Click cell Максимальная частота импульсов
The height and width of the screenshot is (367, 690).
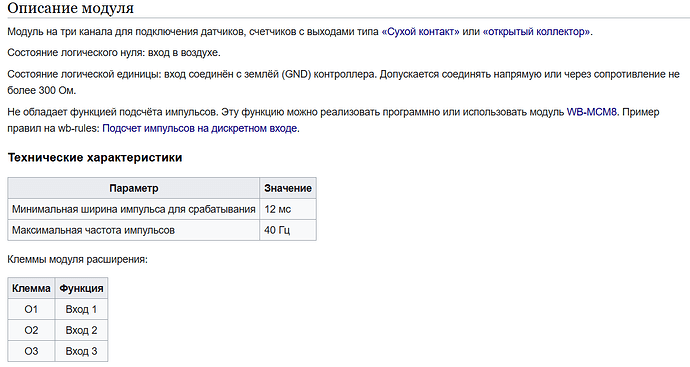(x=134, y=230)
